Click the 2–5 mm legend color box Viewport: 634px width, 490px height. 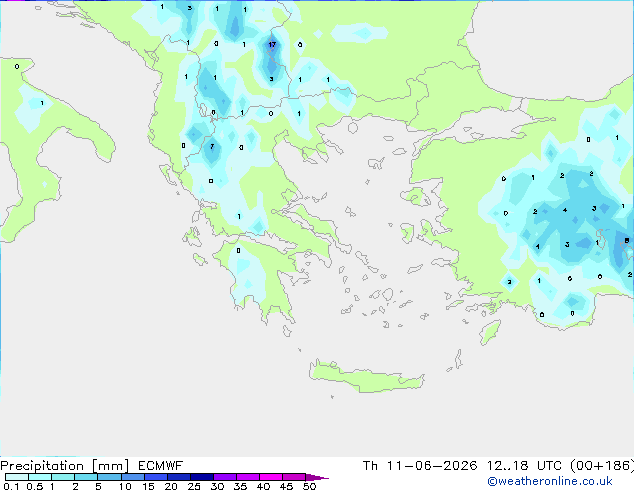coord(86,477)
